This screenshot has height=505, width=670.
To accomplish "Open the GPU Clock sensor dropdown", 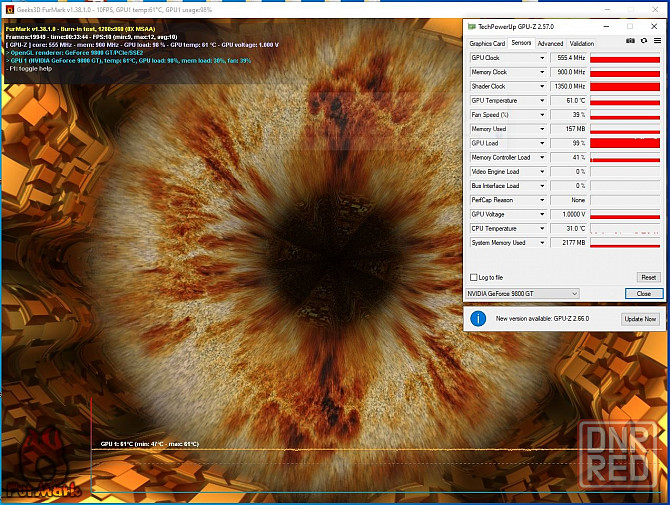I will click(x=542, y=58).
